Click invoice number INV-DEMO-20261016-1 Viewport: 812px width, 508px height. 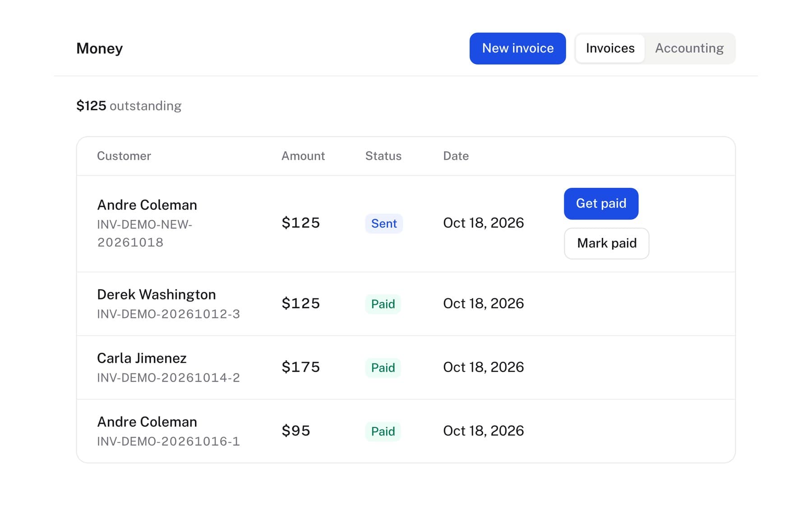click(169, 441)
